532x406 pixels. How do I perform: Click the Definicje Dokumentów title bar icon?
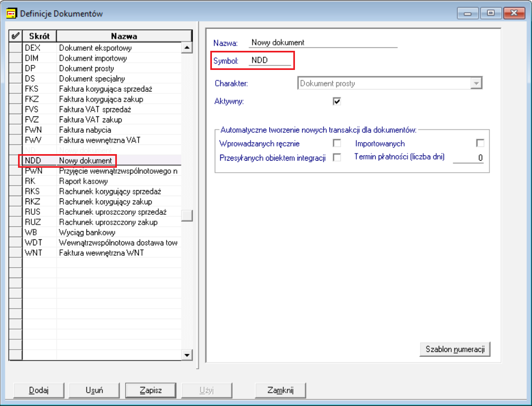11,14
